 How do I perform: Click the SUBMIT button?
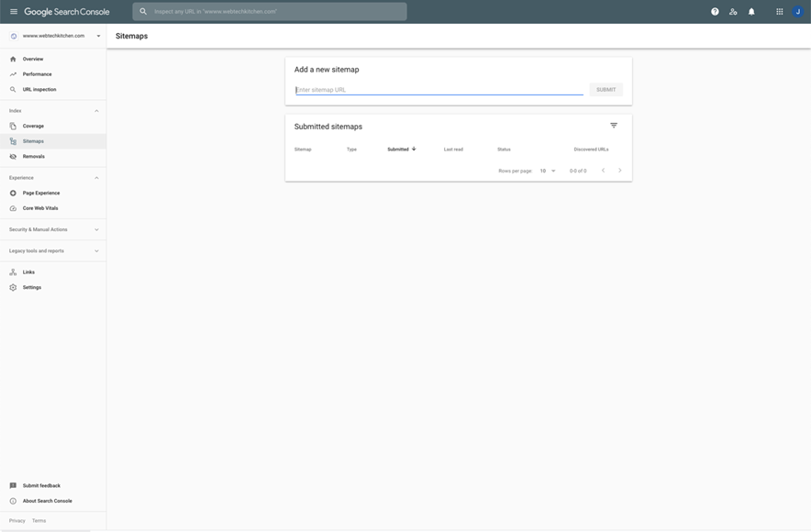pyautogui.click(x=605, y=88)
